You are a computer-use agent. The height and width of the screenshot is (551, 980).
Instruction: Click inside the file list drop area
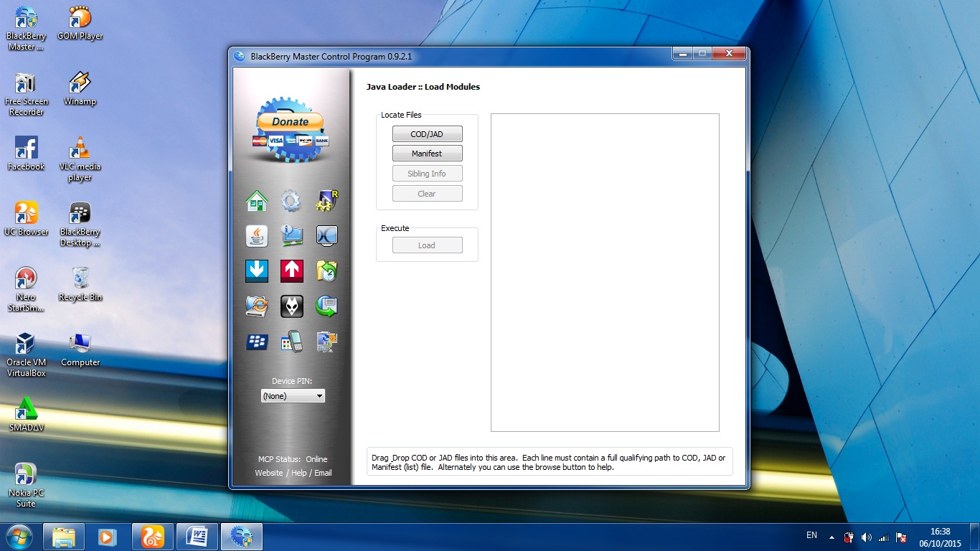605,273
